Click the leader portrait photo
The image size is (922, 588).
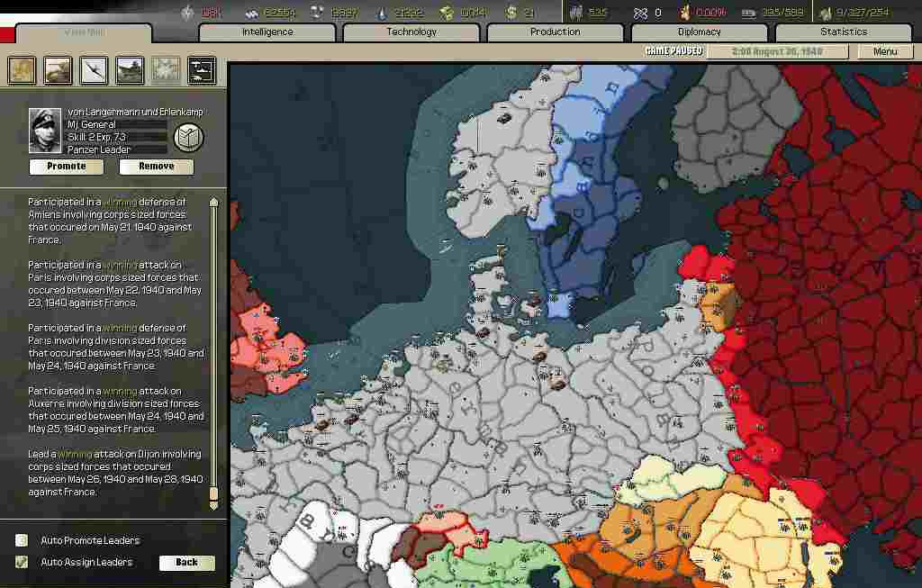point(45,131)
